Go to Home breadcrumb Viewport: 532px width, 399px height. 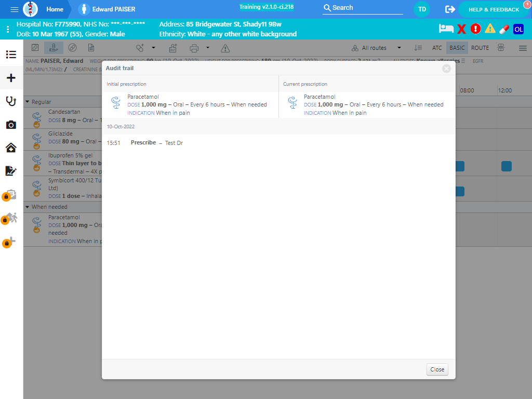(55, 9)
